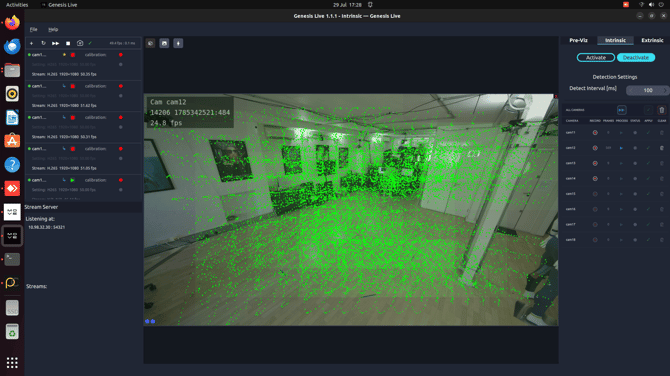Stop recording on the 50.31 fps stream camera
The image size is (670, 376).
click(x=73, y=117)
